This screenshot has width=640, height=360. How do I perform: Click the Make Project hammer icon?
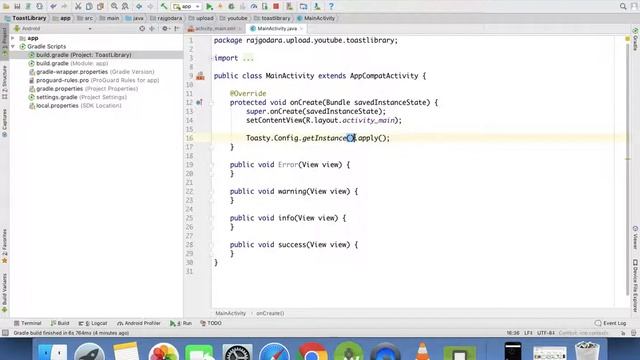[x=164, y=6]
